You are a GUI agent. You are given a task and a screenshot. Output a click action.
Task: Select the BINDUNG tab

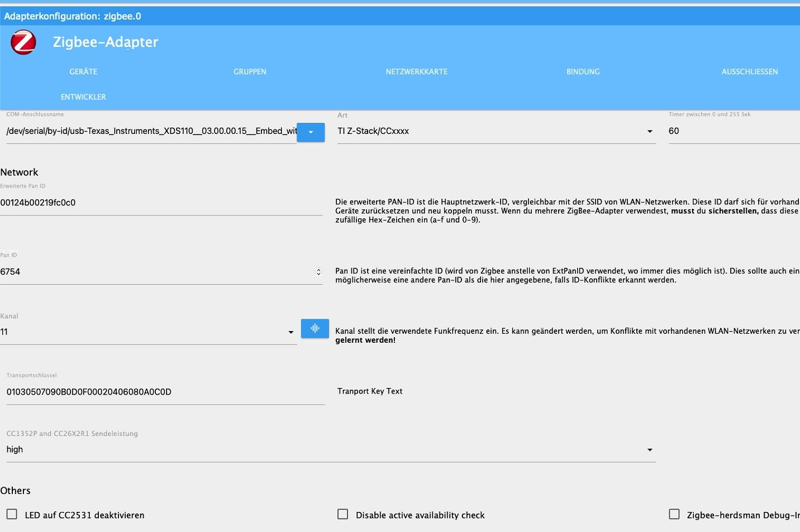[583, 72]
